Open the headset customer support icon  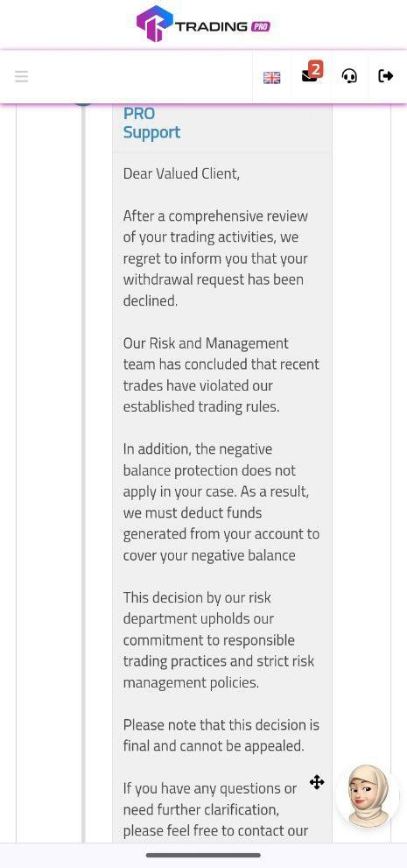349,76
